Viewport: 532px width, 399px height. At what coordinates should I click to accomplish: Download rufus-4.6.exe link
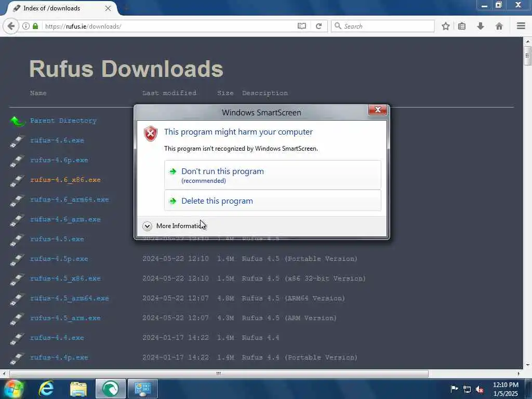[57, 140]
